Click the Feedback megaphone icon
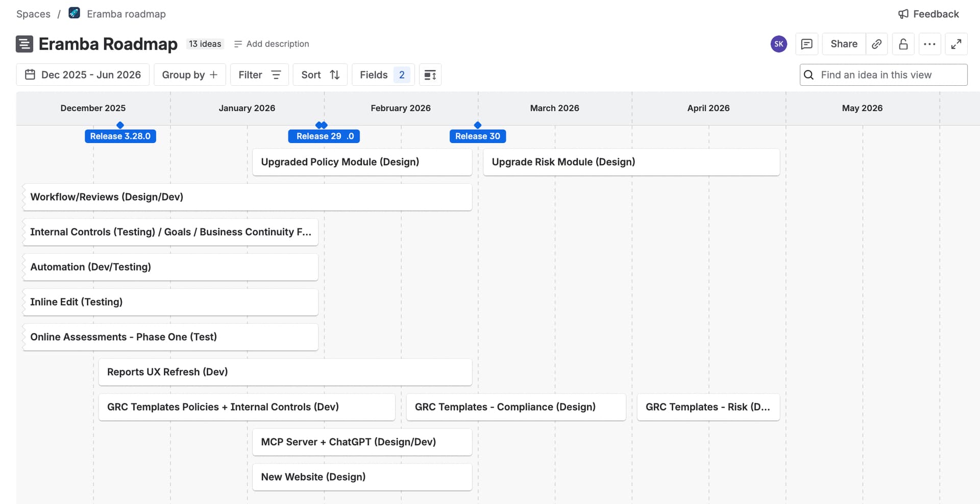The height and width of the screenshot is (504, 980). click(903, 14)
